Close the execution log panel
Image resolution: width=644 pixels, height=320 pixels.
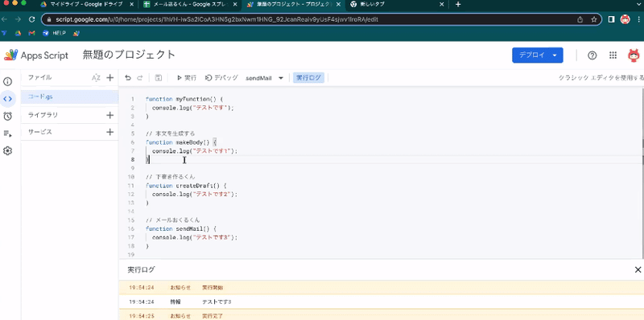point(638,269)
